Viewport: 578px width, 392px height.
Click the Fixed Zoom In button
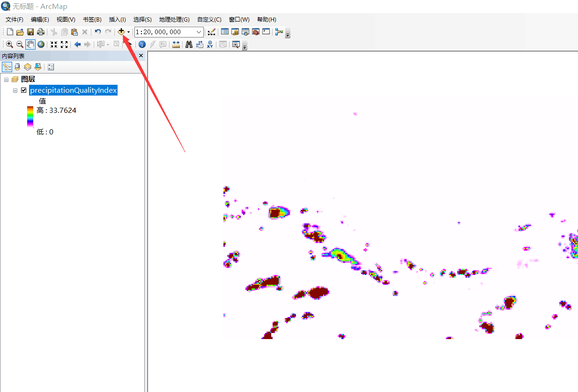(x=54, y=44)
